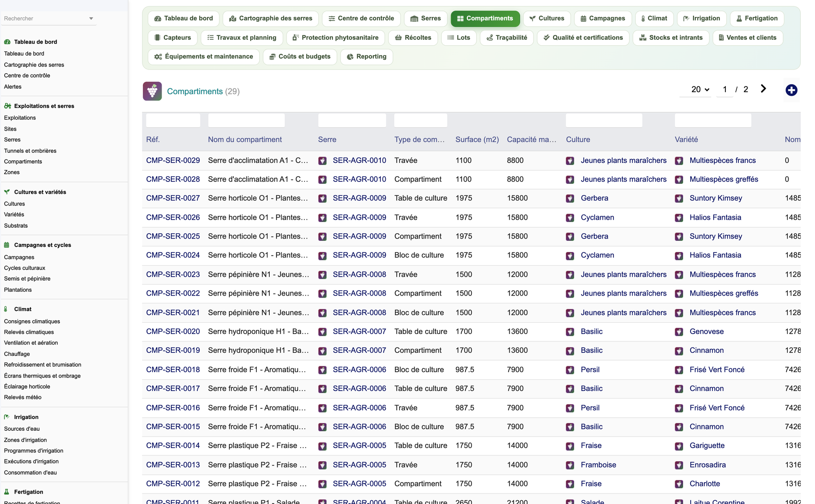Viewport: 815px width, 504px height.
Task: Click capacity value 13600 in row CMP-SER-0020
Action: tap(517, 331)
